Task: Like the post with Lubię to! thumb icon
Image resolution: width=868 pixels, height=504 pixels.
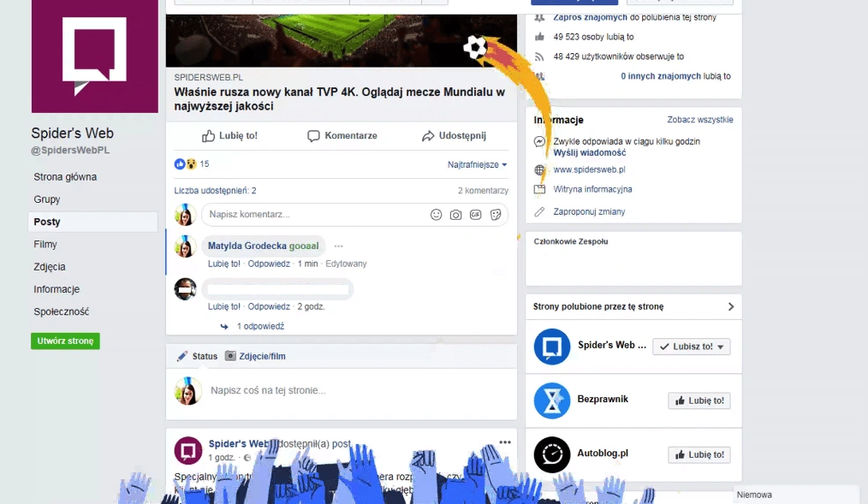Action: click(x=208, y=135)
